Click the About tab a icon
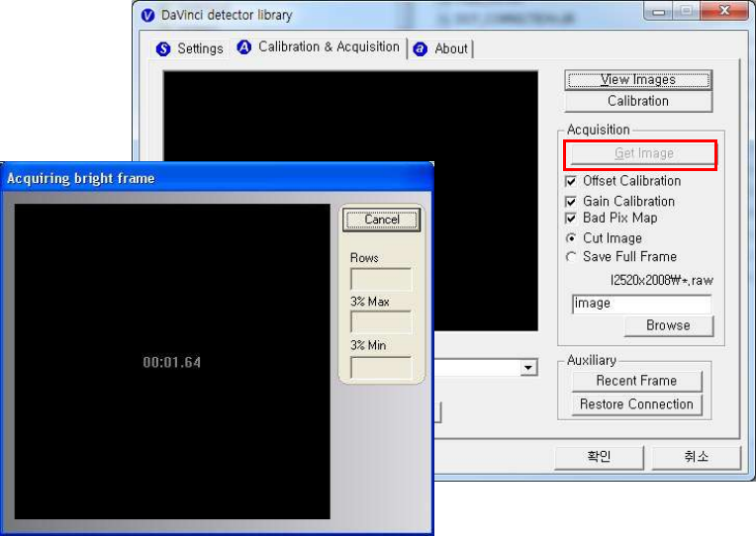The width and height of the screenshot is (756, 536). 421,49
